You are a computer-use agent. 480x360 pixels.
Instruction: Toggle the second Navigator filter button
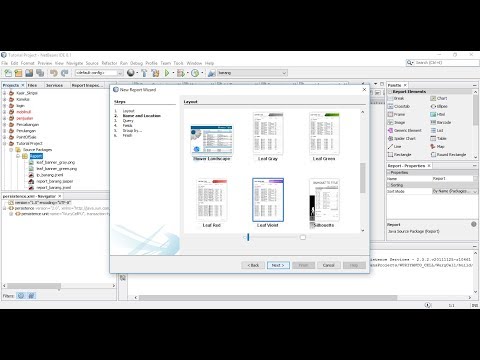pos(32,295)
